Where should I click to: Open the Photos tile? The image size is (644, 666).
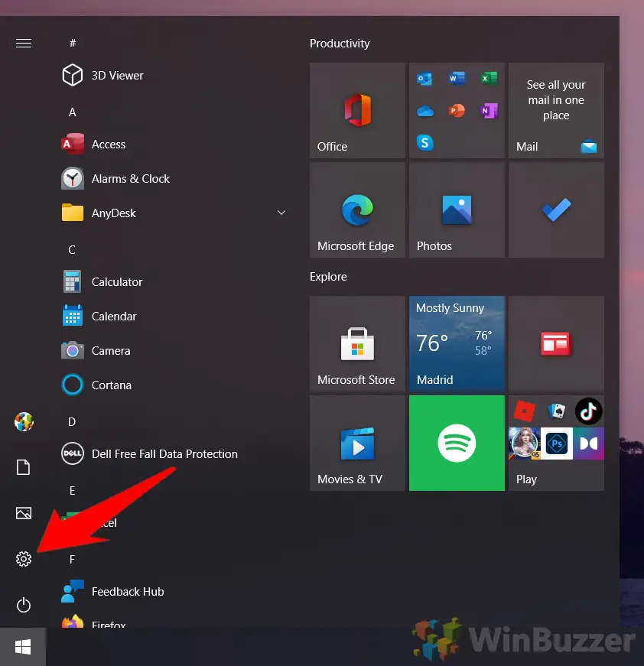[x=457, y=210]
